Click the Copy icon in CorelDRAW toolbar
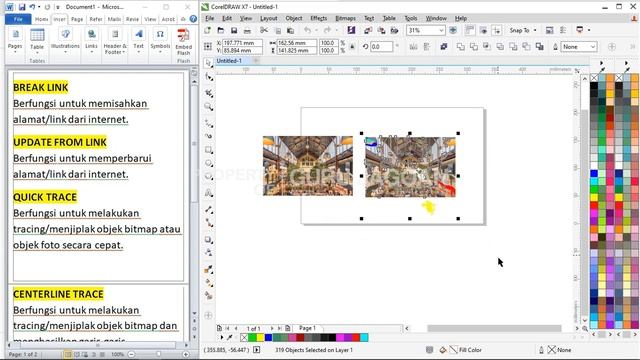The image size is (640, 360). (x=278, y=31)
